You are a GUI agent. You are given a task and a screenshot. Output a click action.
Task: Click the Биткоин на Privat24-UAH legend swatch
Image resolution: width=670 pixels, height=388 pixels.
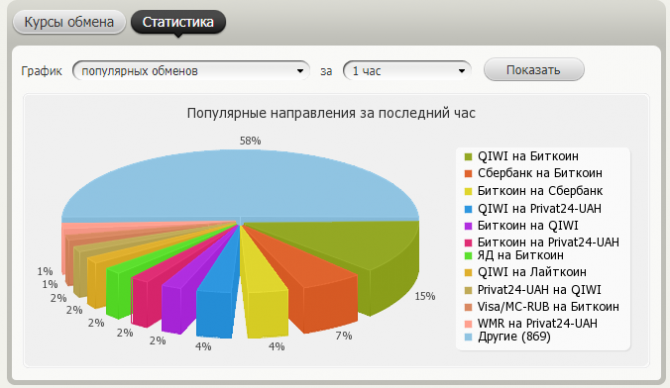coord(468,243)
